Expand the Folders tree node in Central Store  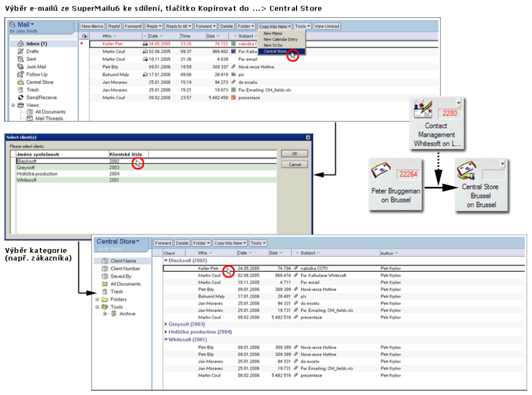tap(98, 300)
